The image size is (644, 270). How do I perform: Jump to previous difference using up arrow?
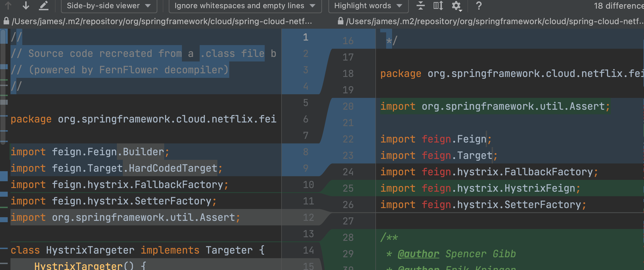[x=8, y=5]
